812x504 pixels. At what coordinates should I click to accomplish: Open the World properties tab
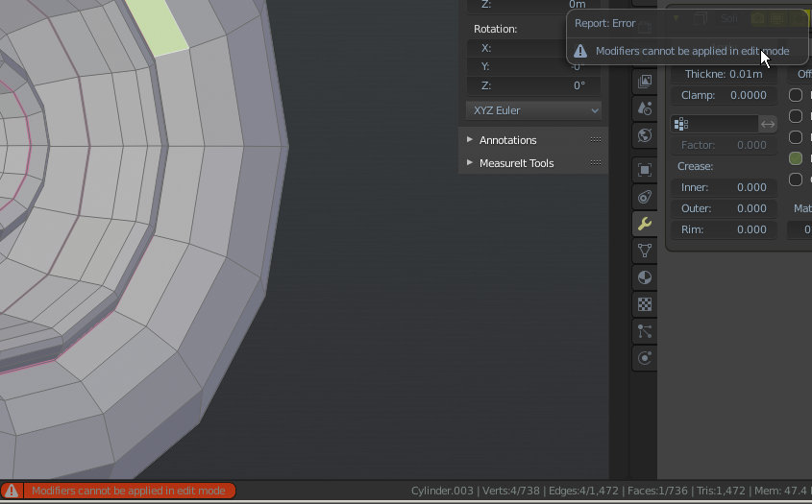pyautogui.click(x=645, y=135)
